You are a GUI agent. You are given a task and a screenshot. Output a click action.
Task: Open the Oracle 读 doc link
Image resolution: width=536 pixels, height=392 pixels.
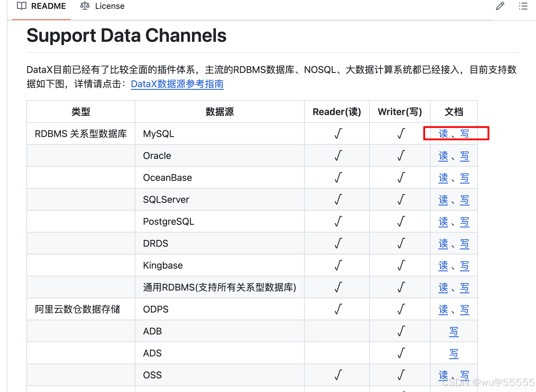click(443, 156)
